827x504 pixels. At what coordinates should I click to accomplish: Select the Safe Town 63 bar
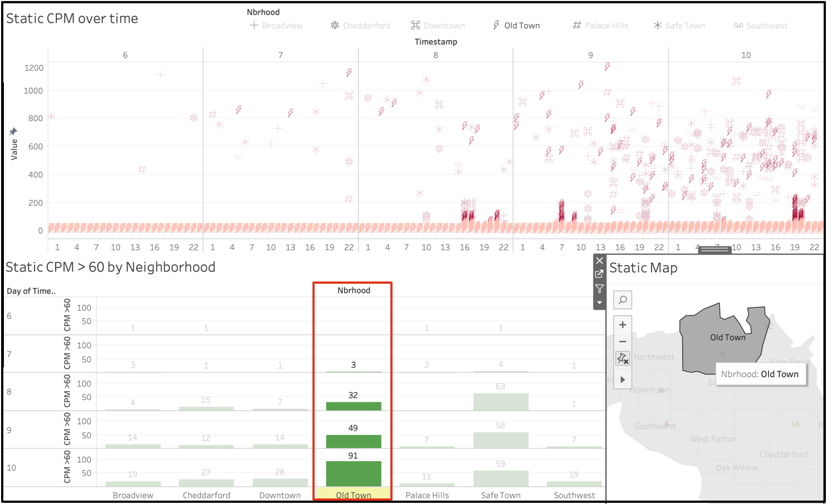tap(501, 402)
